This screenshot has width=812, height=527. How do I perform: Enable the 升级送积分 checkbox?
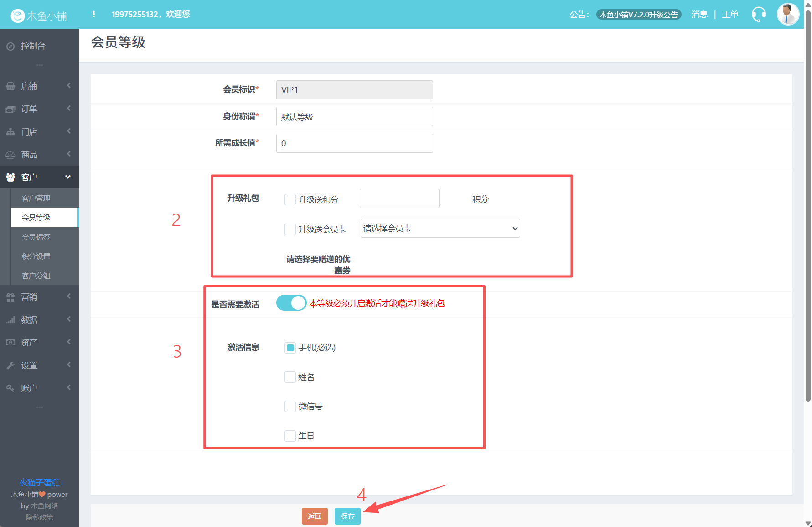tap(290, 199)
